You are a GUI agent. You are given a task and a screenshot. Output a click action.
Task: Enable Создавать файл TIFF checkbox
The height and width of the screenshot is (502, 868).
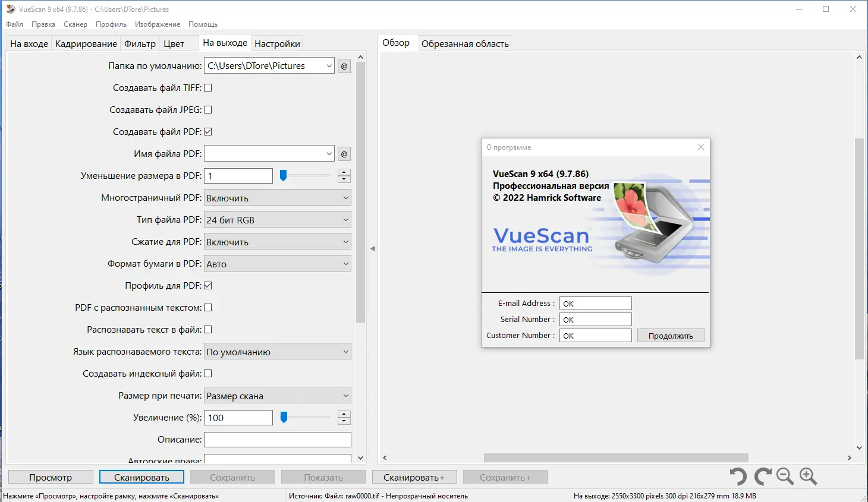pos(208,88)
